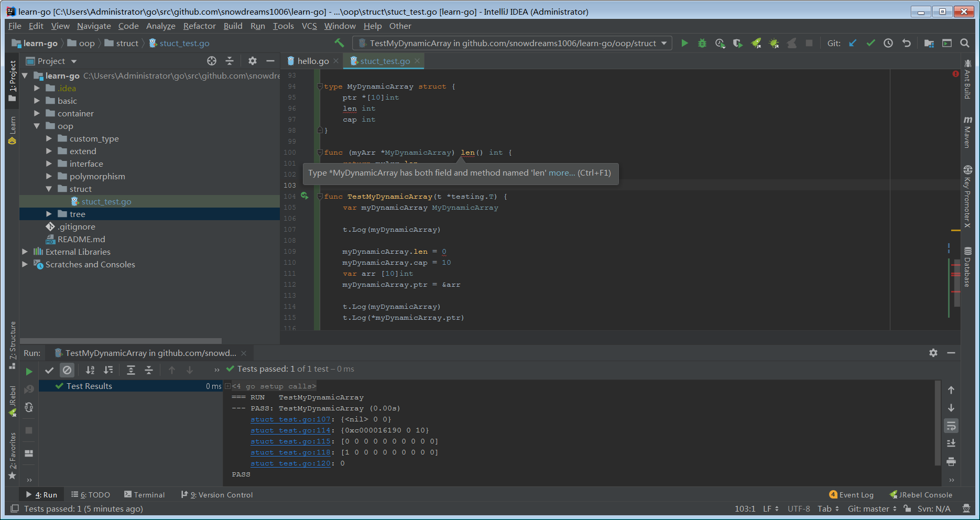Expand the External Libraries node

click(24, 252)
